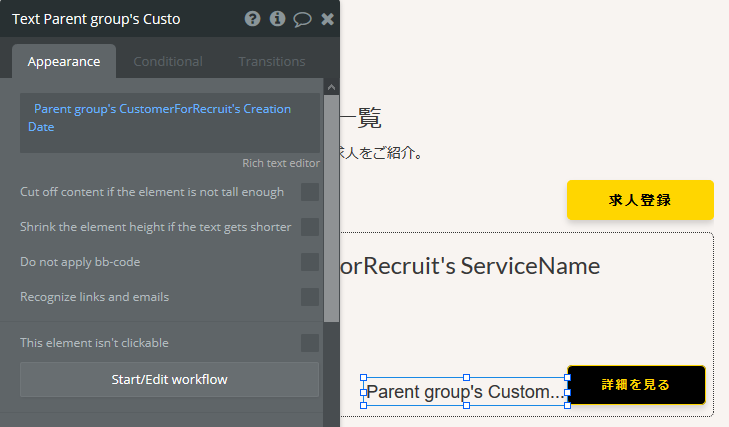Select the ServiceName text on canvas
Screen dimensions: 729x427
[470, 266]
